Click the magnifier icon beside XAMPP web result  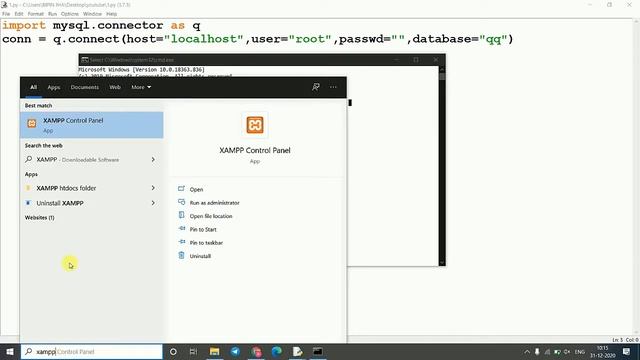pos(29,159)
